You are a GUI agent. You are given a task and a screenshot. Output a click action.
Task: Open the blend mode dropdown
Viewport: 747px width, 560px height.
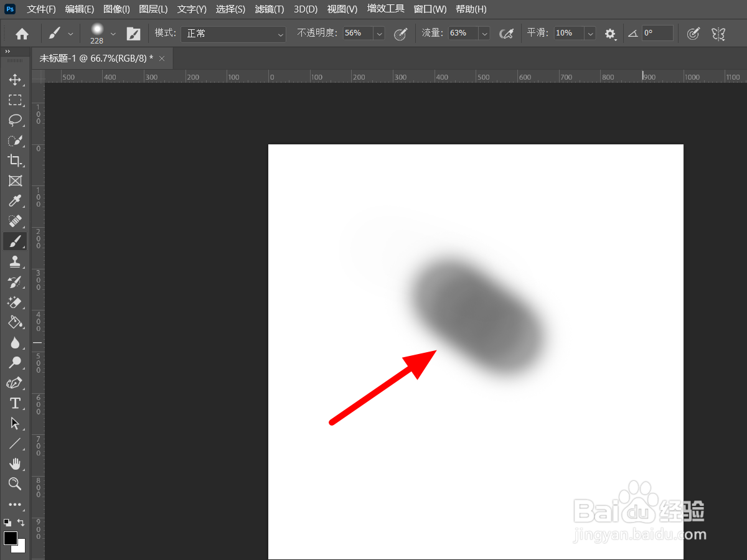pos(233,34)
